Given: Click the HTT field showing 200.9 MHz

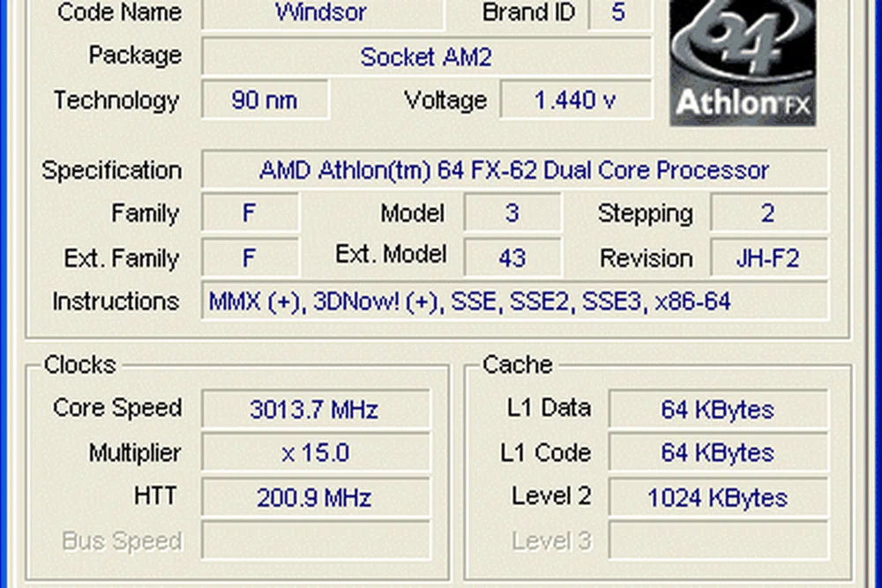Looking at the screenshot, I should (315, 497).
